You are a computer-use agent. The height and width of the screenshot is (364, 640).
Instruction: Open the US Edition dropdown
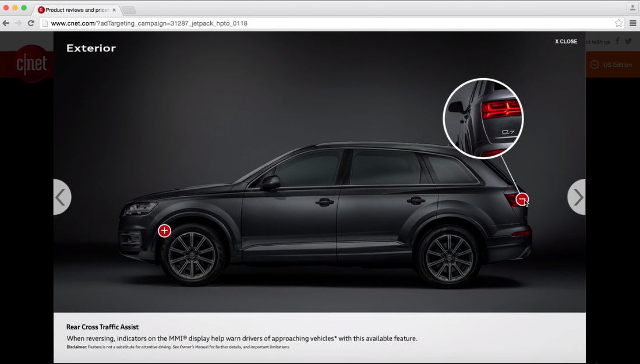611,65
